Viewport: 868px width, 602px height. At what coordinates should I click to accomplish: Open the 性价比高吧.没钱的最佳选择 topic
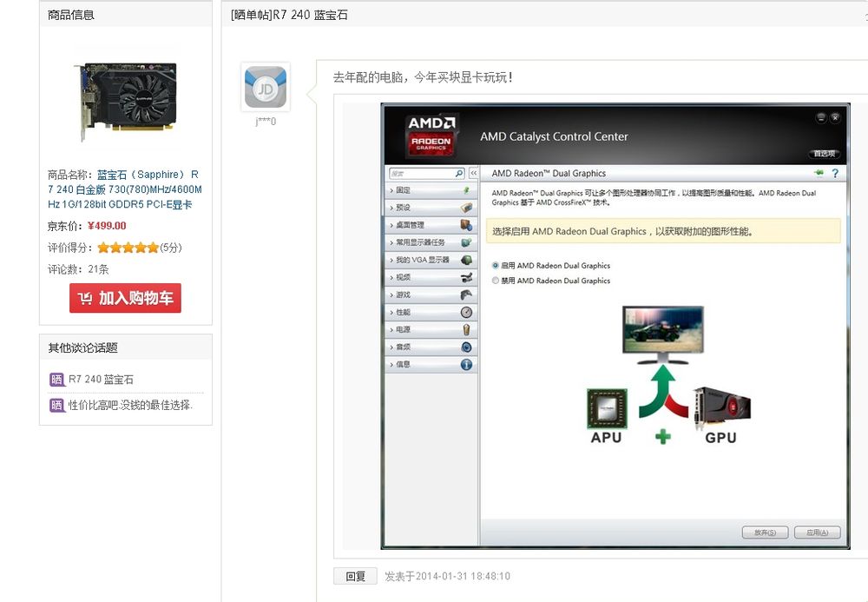click(x=130, y=406)
